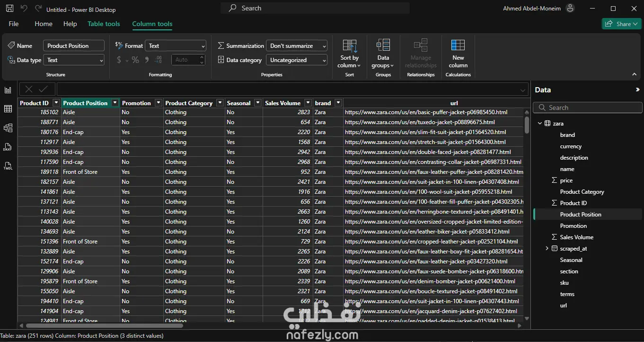Select the terms field in Data pane
The image size is (644, 342).
(567, 294)
